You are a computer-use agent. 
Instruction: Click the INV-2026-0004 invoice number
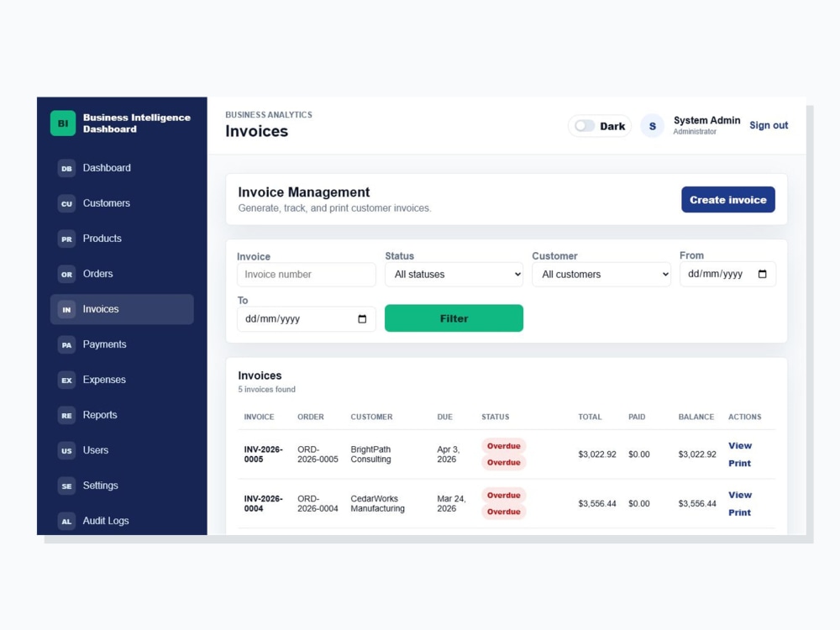click(x=263, y=503)
